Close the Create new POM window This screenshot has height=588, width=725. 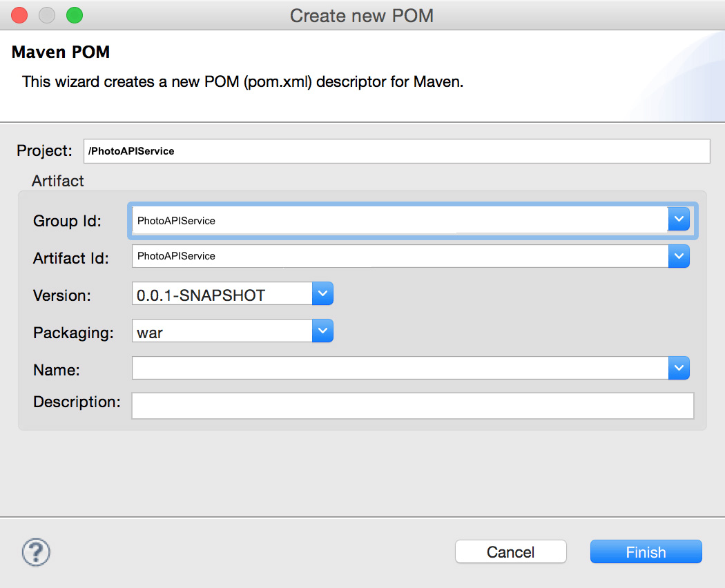(19, 15)
